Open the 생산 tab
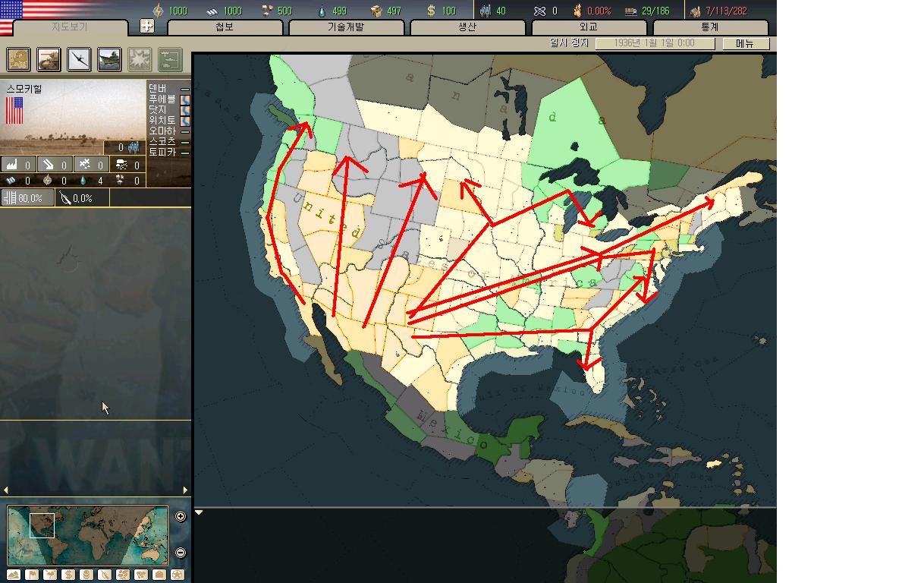This screenshot has height=583, width=924. [x=467, y=27]
